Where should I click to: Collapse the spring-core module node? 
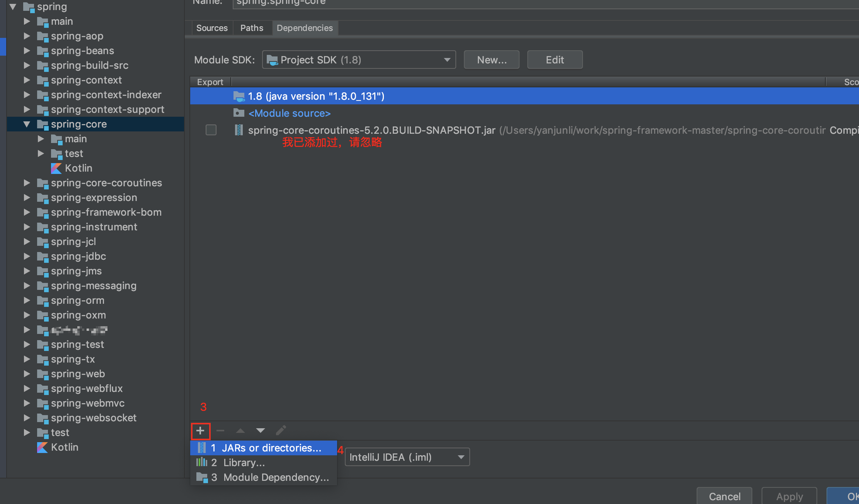pos(26,124)
